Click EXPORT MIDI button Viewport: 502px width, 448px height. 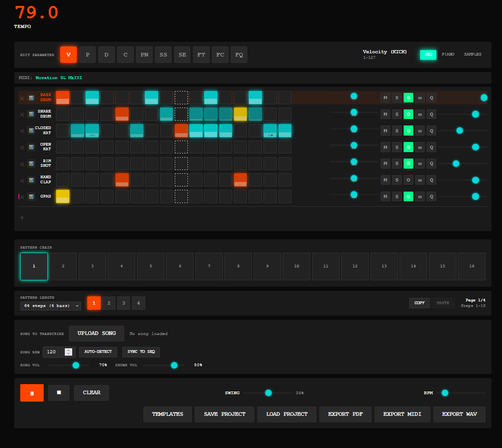402,414
